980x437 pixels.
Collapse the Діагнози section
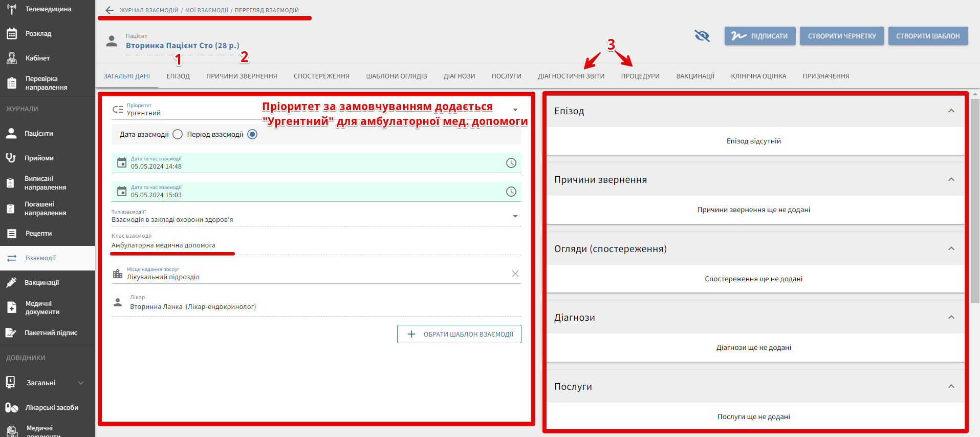[x=951, y=318]
